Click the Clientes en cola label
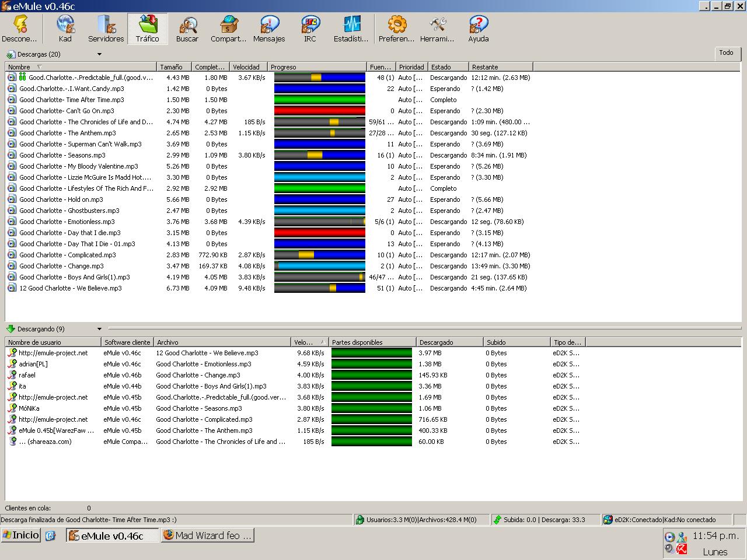Viewport: 747px width, 560px height. (27, 508)
